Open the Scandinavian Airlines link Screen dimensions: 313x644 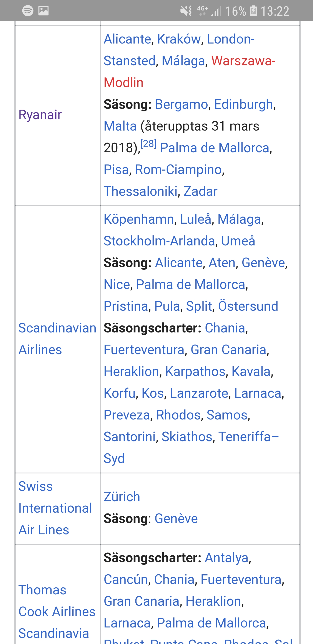57,339
